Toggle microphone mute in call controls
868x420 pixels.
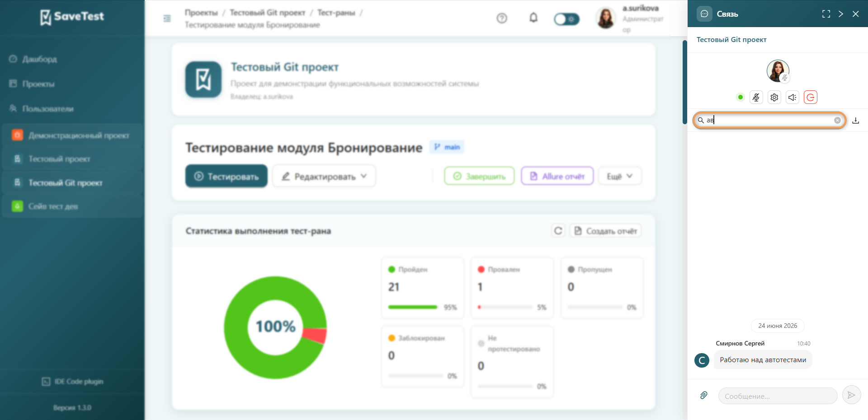click(x=756, y=97)
